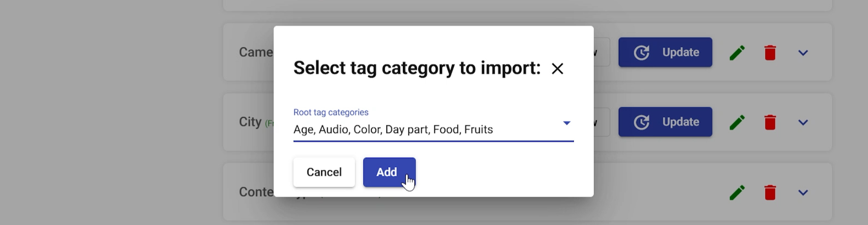Viewport: 868px width, 225px height.
Task: Click the edit pencil in the bottom 'Conte' row
Action: tap(737, 193)
